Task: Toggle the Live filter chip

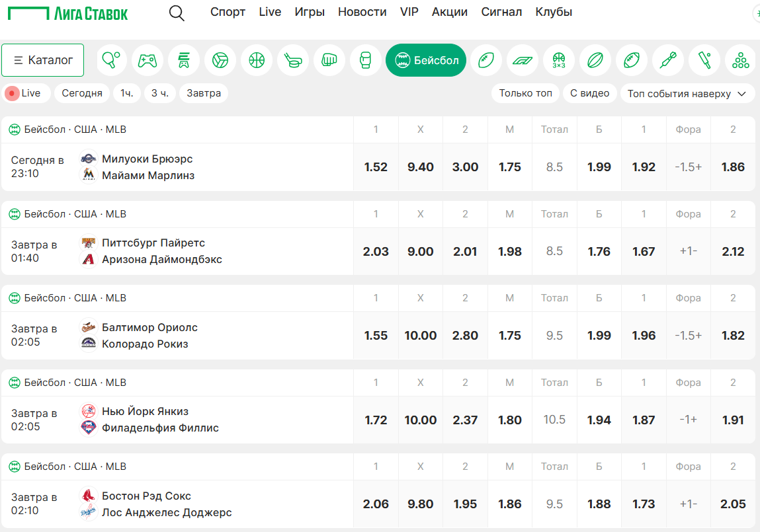Action: [26, 93]
